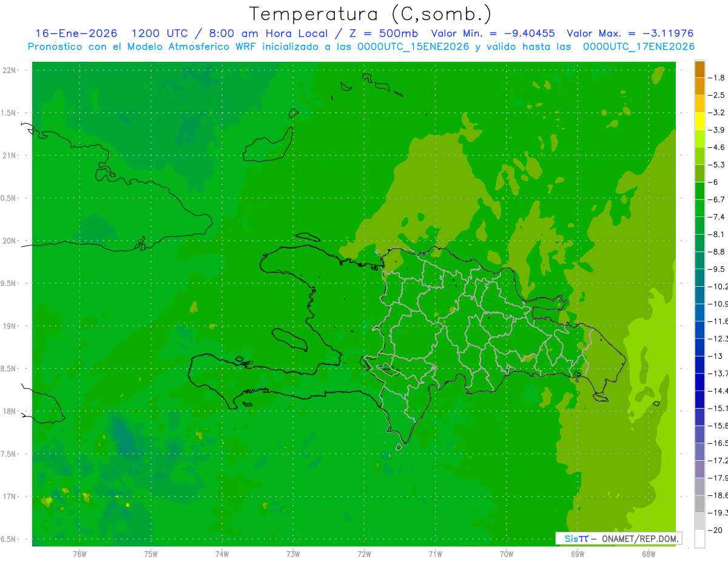Click legend label '-4.6'

[716, 147]
